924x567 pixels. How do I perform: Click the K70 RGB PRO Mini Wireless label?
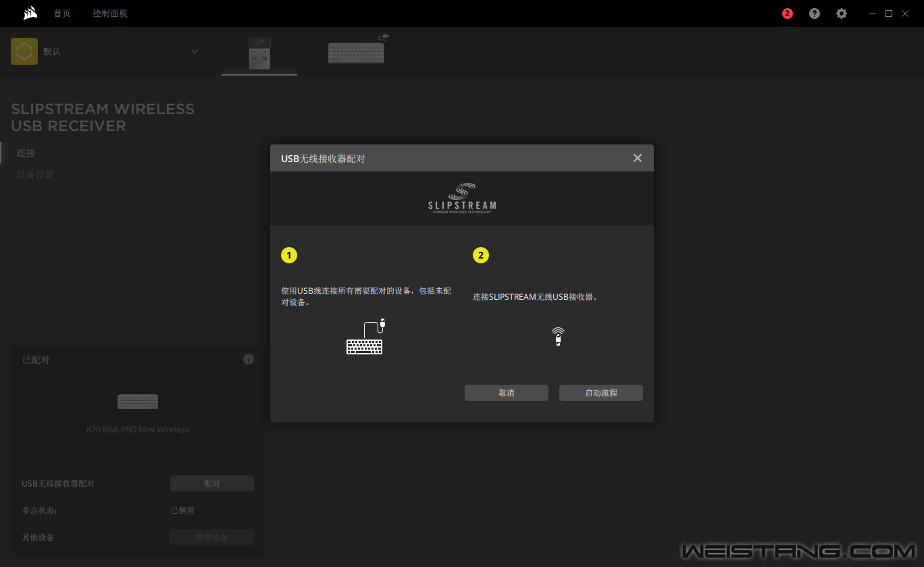[x=138, y=429]
